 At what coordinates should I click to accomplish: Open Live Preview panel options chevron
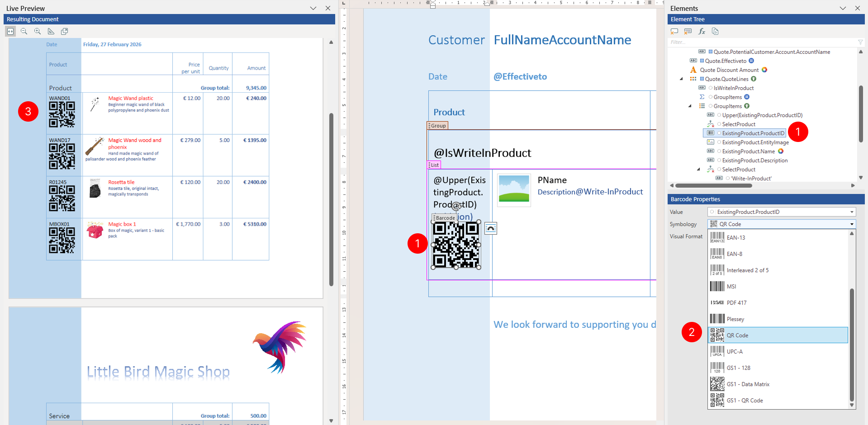pos(313,8)
